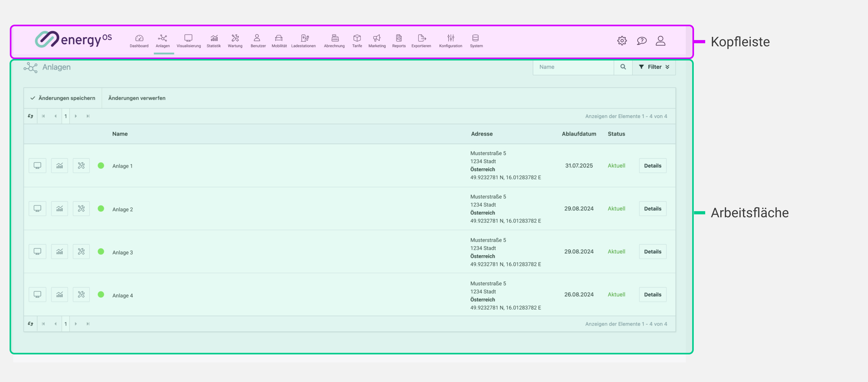868x382 pixels.
Task: Click Änderungen verwerfen button
Action: [x=137, y=98]
